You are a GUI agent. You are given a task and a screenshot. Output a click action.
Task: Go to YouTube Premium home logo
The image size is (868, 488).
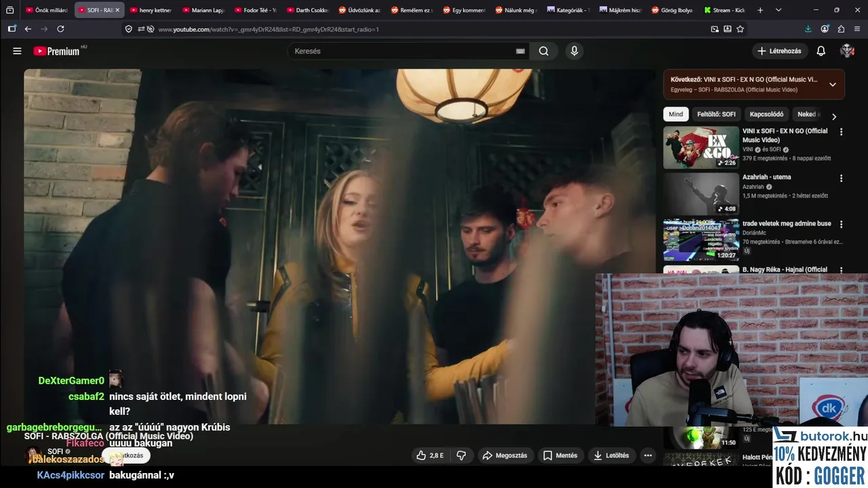(57, 51)
